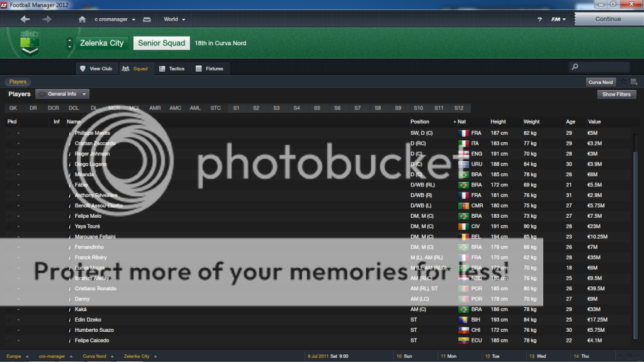Sort players by Value column header
Screen dimensions: 644x362
pyautogui.click(x=594, y=122)
